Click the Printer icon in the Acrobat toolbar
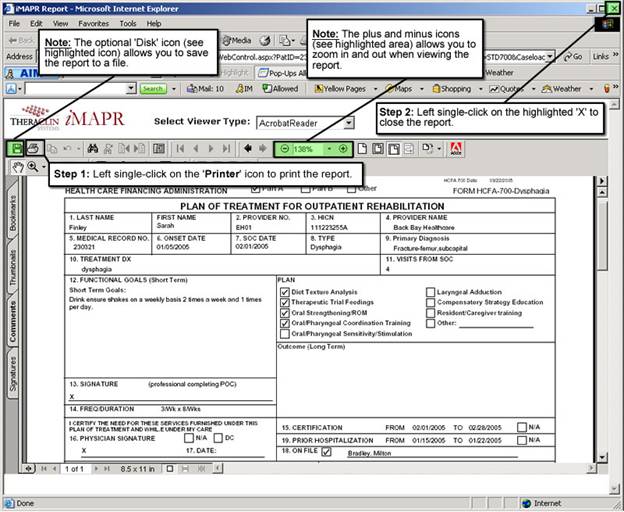The height and width of the screenshot is (512, 624). tap(32, 148)
